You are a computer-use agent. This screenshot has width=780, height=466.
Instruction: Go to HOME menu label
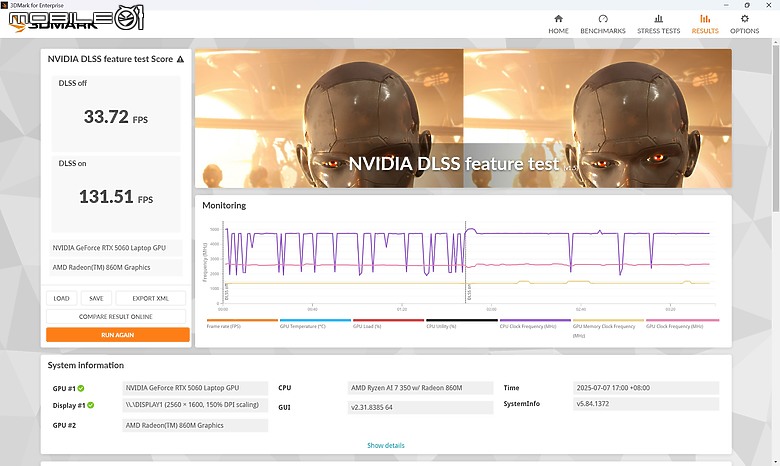point(558,31)
